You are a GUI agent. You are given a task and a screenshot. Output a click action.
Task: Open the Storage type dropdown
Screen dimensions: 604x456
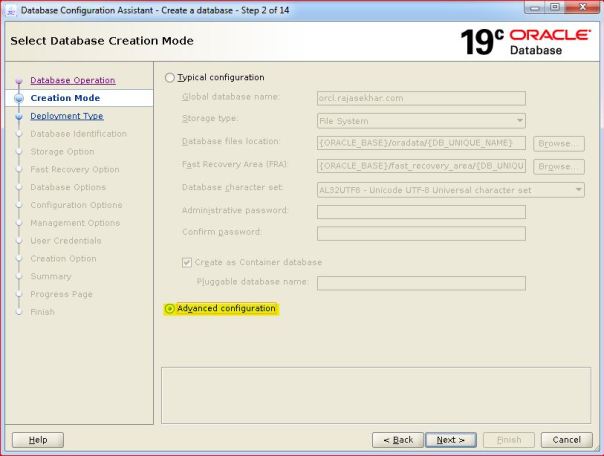(x=421, y=120)
